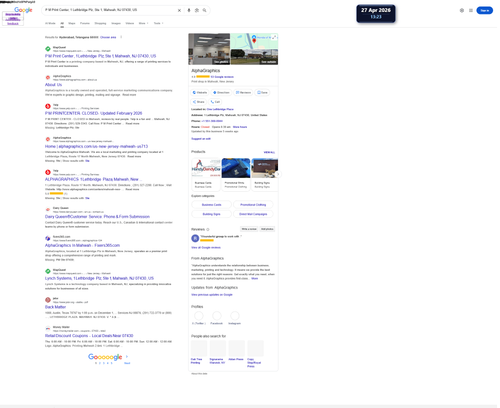Image resolution: width=500 pixels, height=408 pixels.
Task: Open the X (Twitter) profile icon
Action: pyautogui.click(x=199, y=315)
